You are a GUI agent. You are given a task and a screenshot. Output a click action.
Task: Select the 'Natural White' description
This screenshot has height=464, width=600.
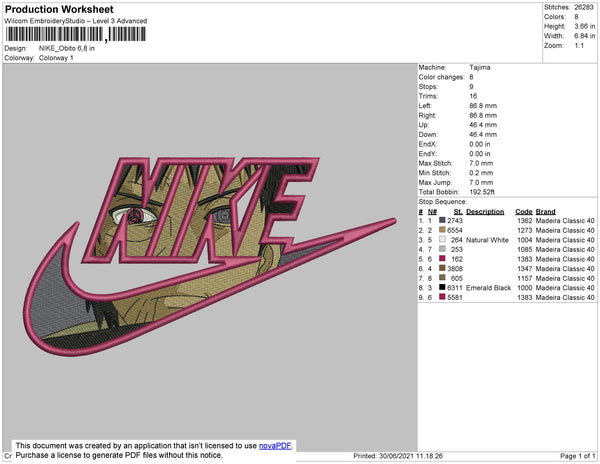(487, 240)
